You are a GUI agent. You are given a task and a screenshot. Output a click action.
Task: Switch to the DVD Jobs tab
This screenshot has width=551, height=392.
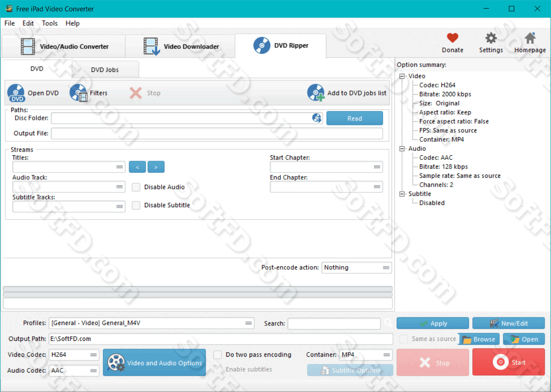point(105,70)
